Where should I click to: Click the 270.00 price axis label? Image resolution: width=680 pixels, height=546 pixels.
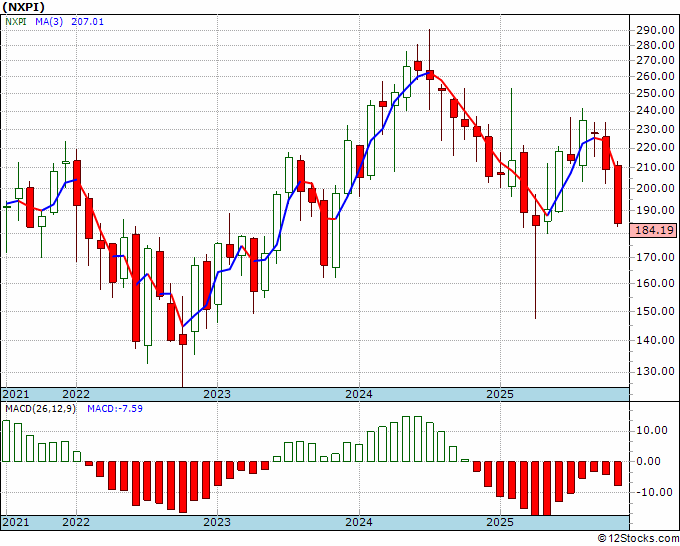coord(655,60)
